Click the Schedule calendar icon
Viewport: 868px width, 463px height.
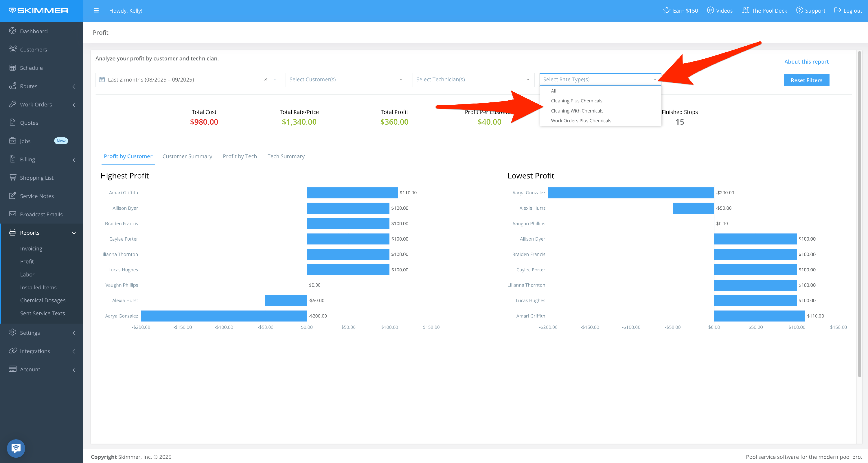click(x=12, y=68)
